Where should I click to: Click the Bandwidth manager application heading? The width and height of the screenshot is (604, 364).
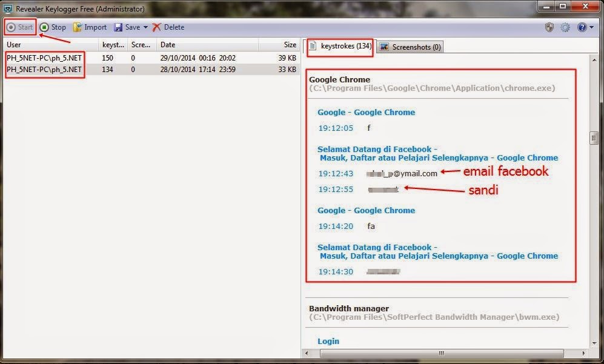click(x=348, y=308)
